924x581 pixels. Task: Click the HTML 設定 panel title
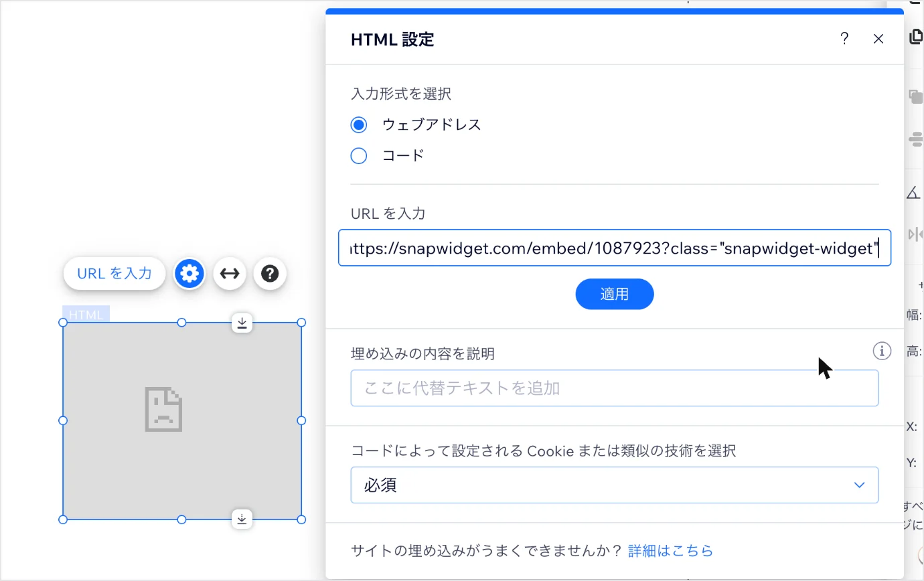pyautogui.click(x=392, y=39)
